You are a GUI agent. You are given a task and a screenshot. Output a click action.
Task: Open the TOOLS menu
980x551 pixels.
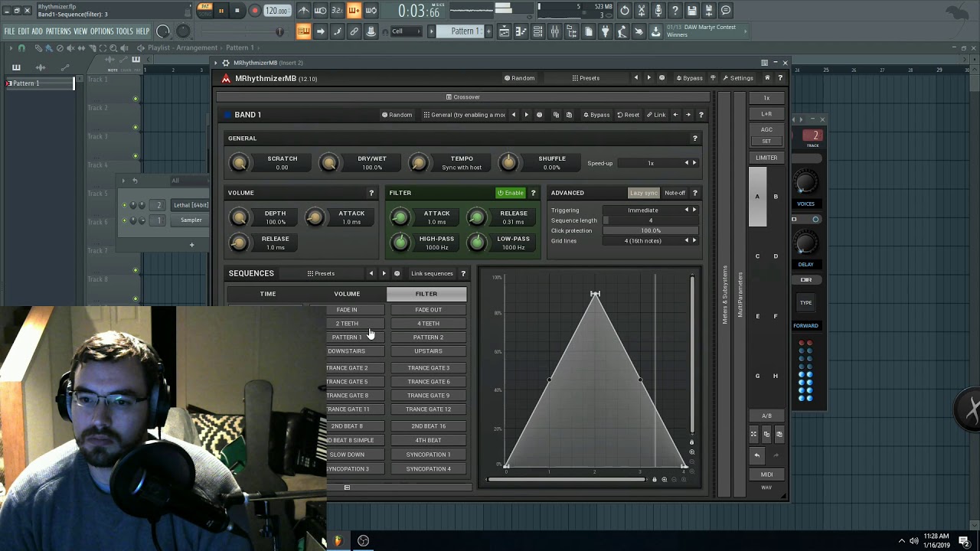pos(125,31)
